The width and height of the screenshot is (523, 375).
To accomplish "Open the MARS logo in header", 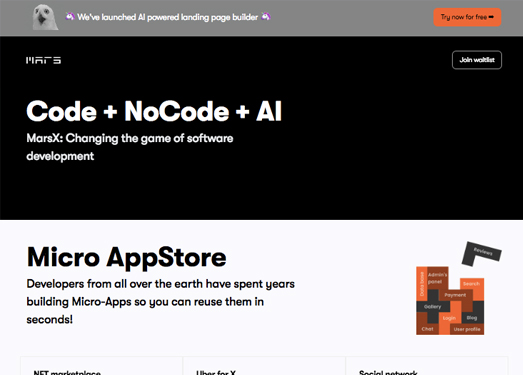I will point(43,60).
